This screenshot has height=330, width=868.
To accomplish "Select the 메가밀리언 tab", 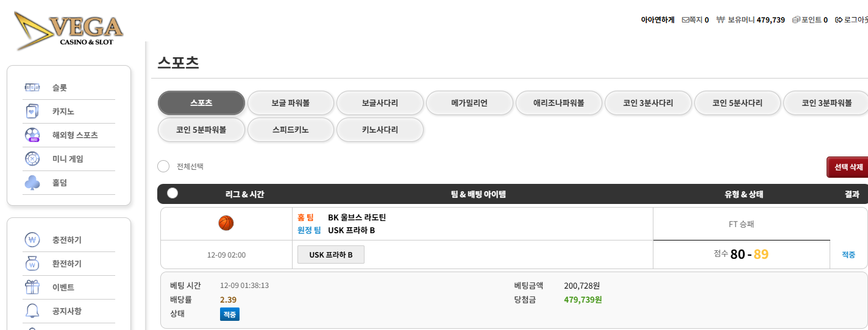I will [469, 103].
